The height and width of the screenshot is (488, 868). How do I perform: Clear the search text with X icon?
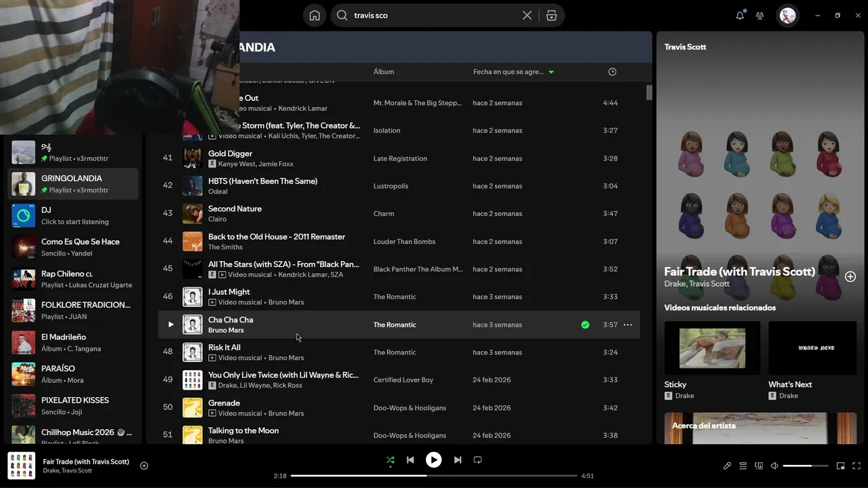pos(527,16)
